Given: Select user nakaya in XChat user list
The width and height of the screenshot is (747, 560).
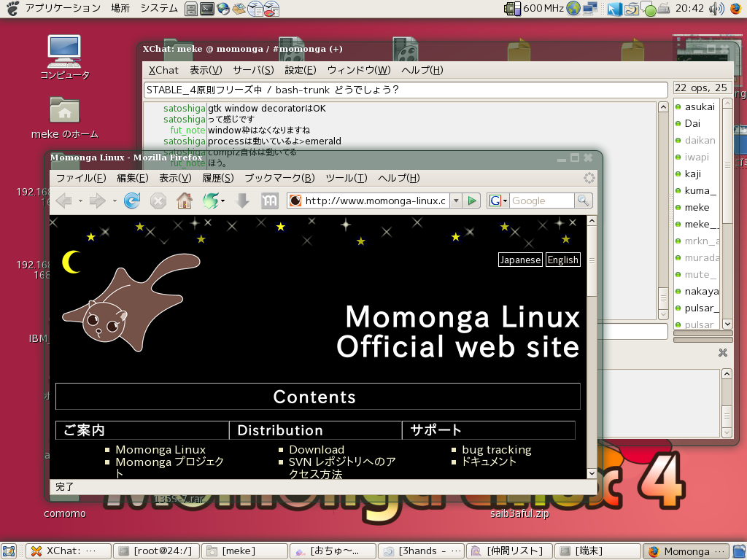Looking at the screenshot, I should pyautogui.click(x=701, y=292).
